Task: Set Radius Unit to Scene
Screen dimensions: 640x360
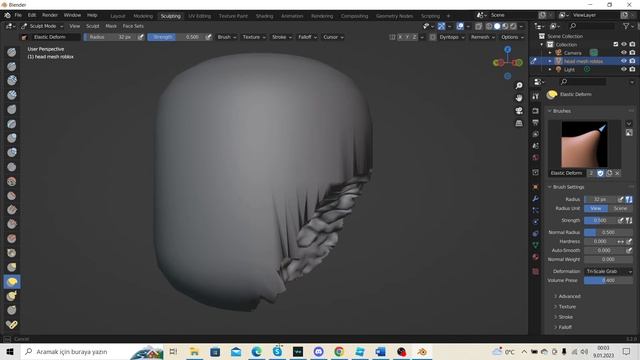Action: 620,208
